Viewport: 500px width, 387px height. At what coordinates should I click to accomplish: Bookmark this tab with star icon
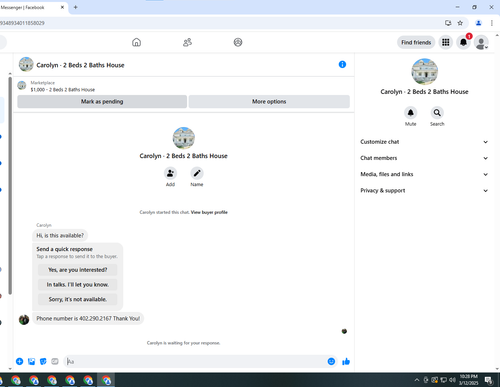pyautogui.click(x=460, y=23)
